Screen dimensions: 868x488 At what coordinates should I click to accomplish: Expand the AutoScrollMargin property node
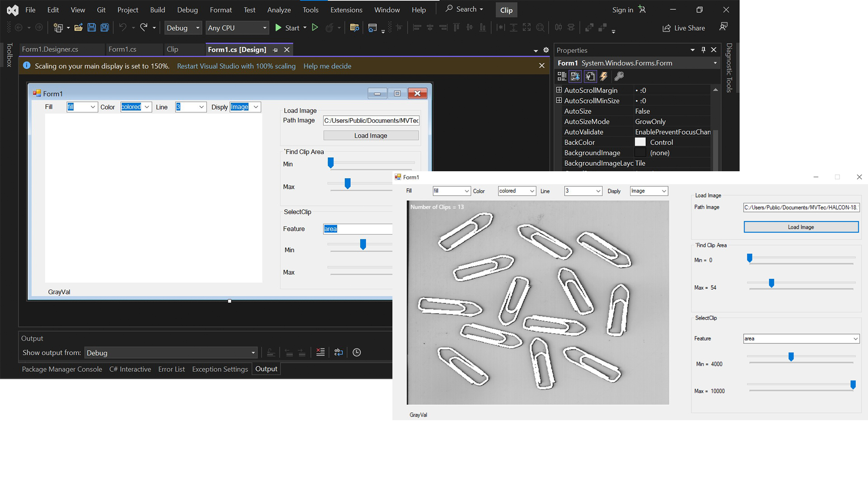click(x=559, y=90)
